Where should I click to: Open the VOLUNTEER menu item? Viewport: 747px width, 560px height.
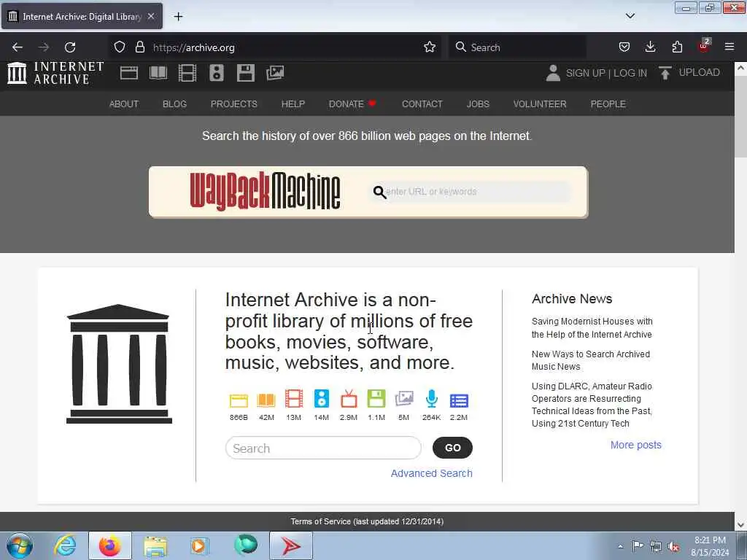click(540, 104)
